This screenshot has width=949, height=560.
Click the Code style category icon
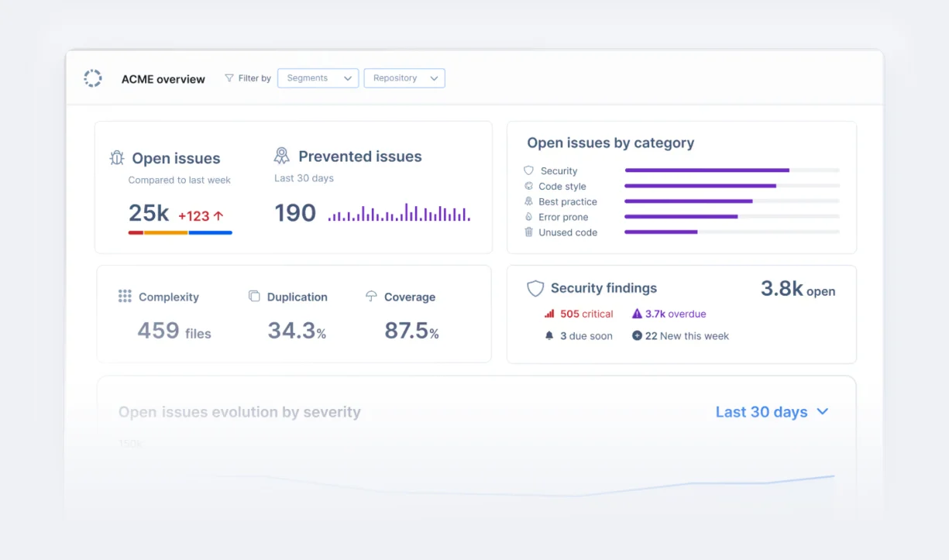(529, 186)
